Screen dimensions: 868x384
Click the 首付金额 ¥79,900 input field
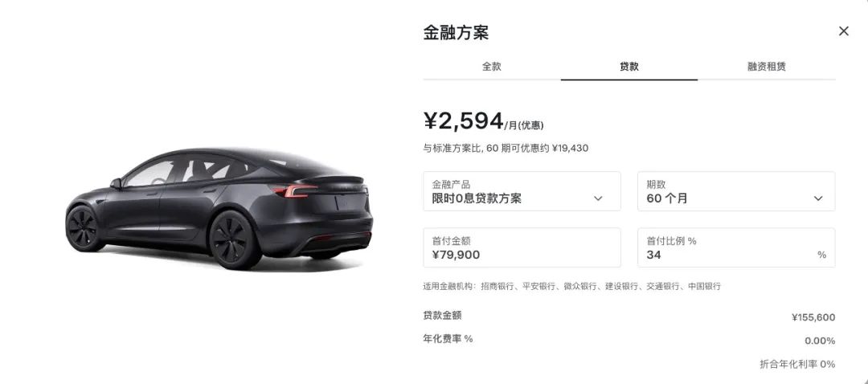coord(522,247)
